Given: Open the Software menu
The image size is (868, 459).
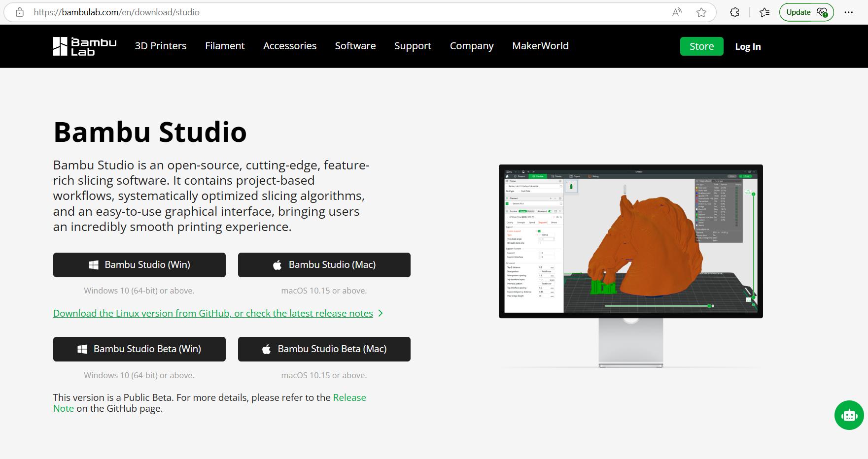Looking at the screenshot, I should click(x=355, y=46).
